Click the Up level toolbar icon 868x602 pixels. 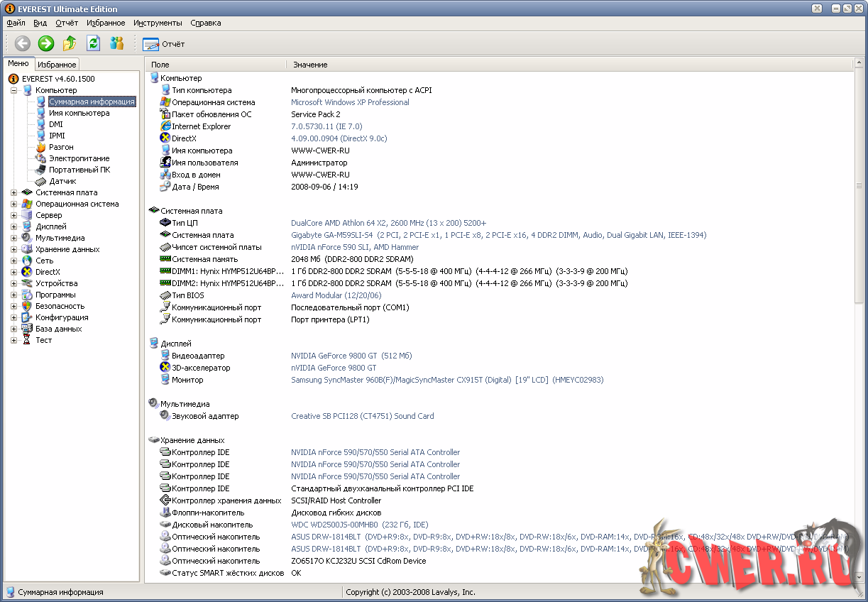pyautogui.click(x=70, y=43)
